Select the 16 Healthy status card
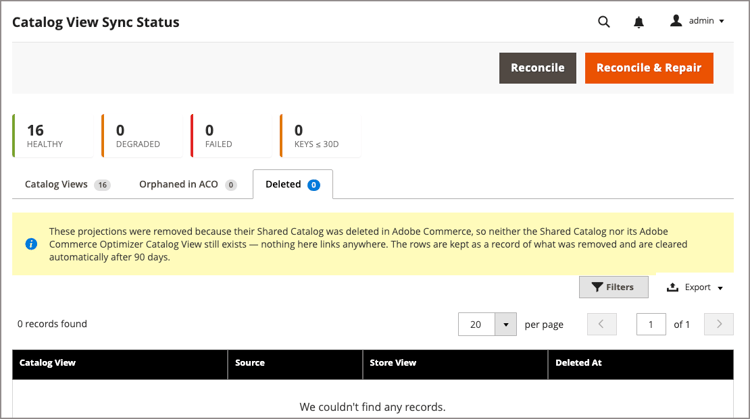The image size is (750, 419). (x=53, y=136)
